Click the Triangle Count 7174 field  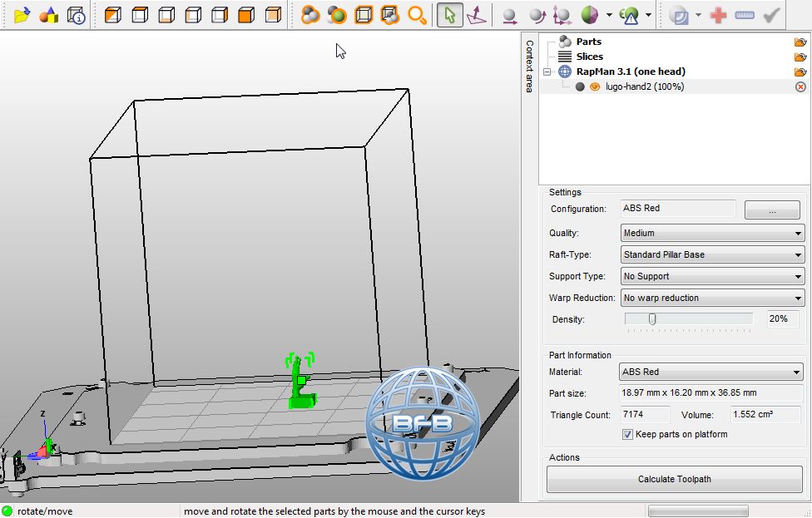pyautogui.click(x=645, y=415)
